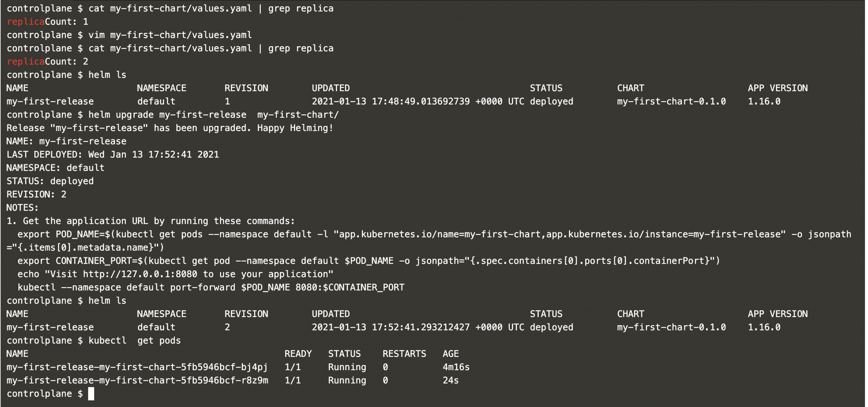Click the RESTARTS column header
The height and width of the screenshot is (407, 868).
click(404, 354)
